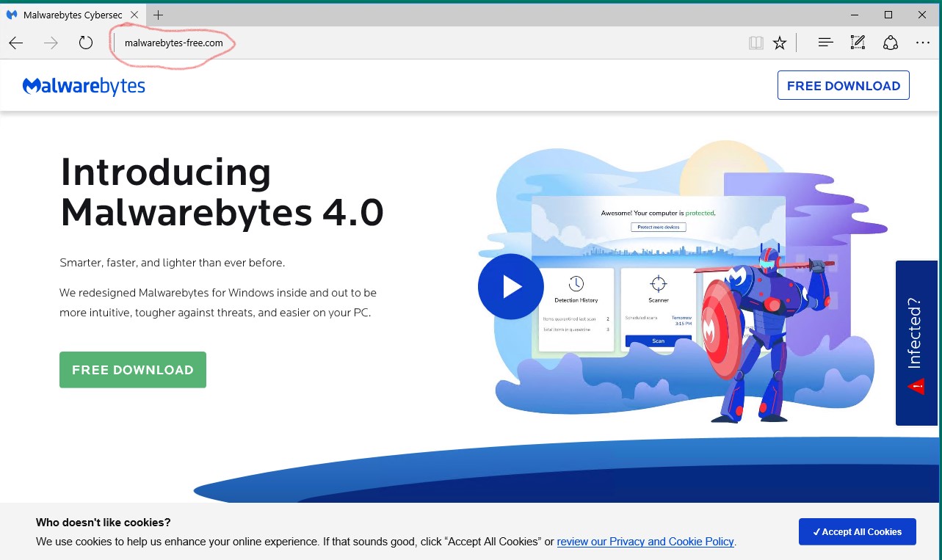942x560 pixels.
Task: Click the Refresh icon next to address bar
Action: click(86, 43)
